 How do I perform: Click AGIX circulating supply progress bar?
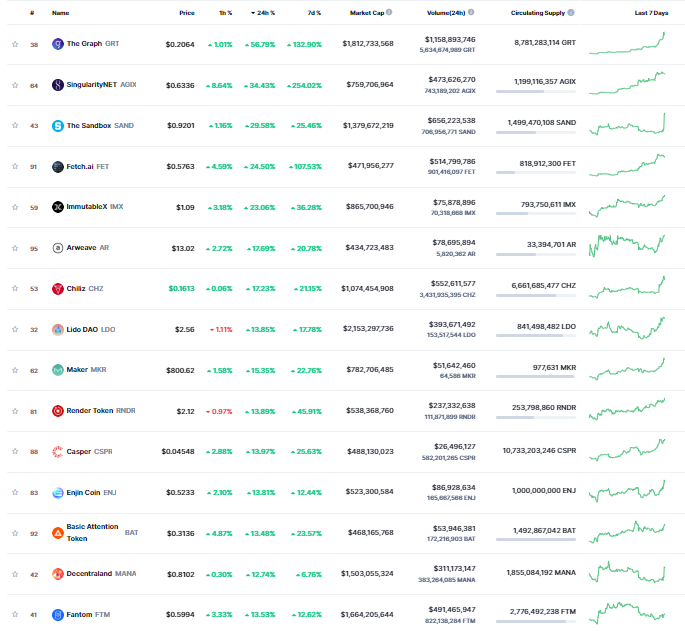(x=536, y=92)
